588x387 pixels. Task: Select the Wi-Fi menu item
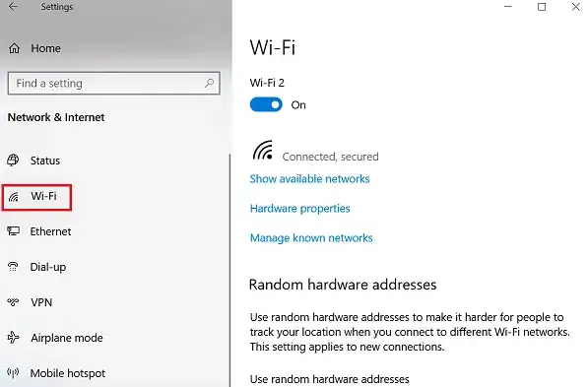36,197
